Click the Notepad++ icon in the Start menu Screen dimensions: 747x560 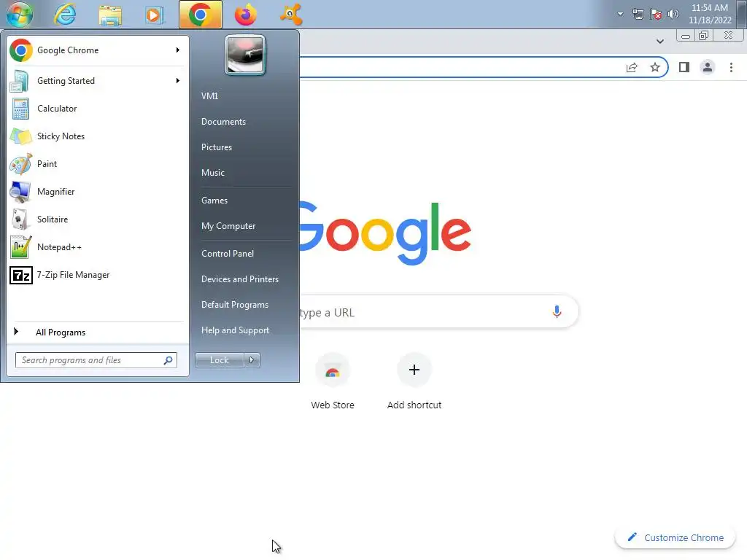pyautogui.click(x=21, y=247)
